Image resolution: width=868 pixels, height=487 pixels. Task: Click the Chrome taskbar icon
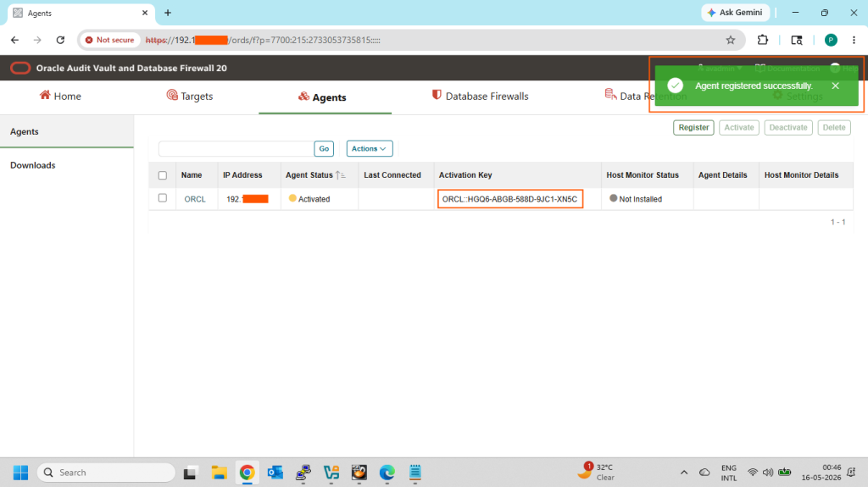point(247,473)
